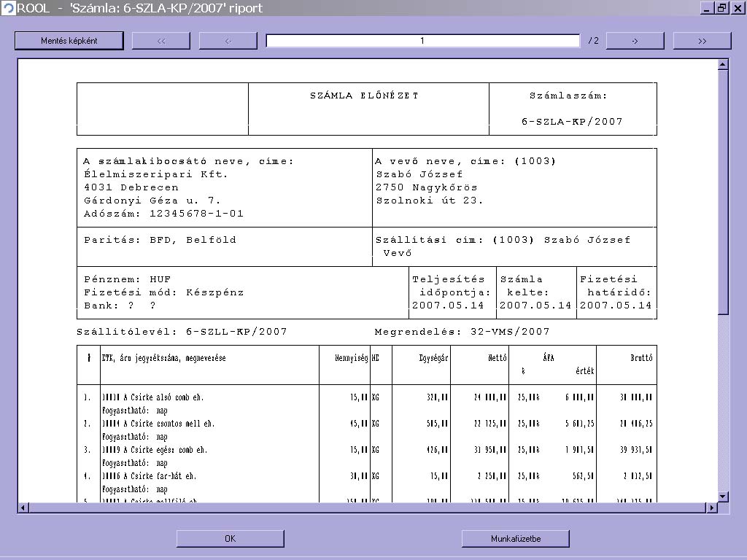Screen dimensions: 747x560
Task: Click 'Élelmiszeripari Kft.' issuer name
Action: click(156, 174)
